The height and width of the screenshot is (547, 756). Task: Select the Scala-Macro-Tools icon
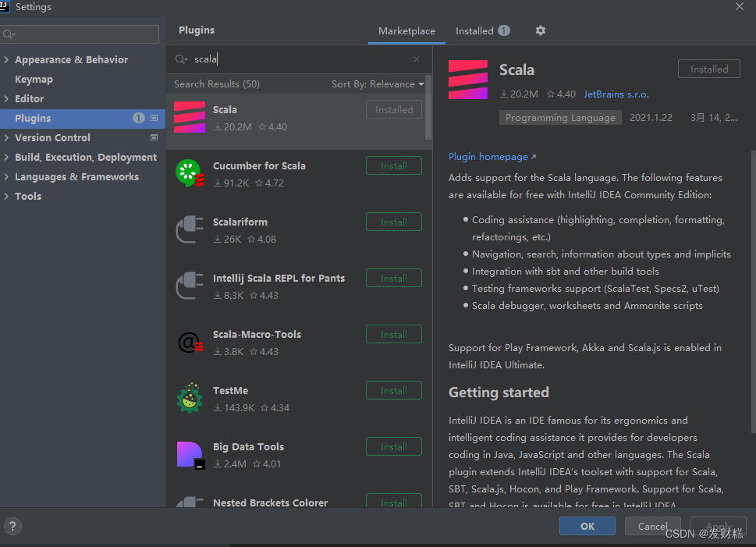tap(190, 343)
